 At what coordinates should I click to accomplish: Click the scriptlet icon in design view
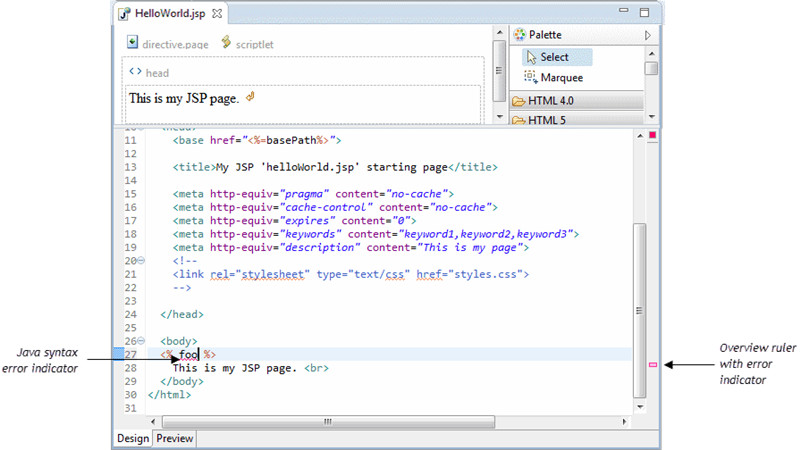[227, 42]
